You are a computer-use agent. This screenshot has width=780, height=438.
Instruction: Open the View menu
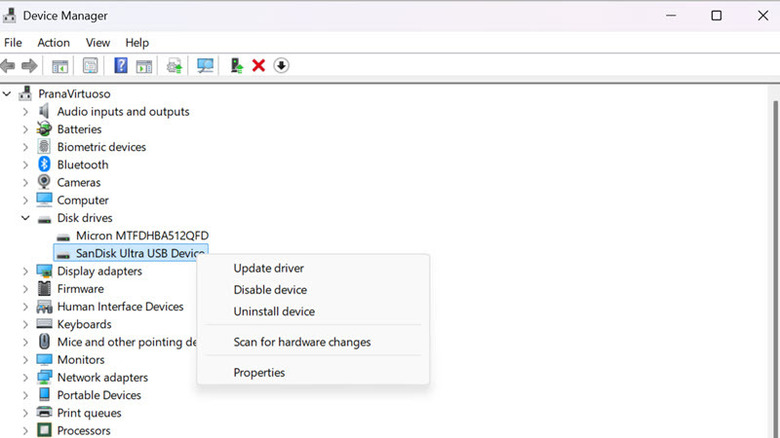click(98, 43)
